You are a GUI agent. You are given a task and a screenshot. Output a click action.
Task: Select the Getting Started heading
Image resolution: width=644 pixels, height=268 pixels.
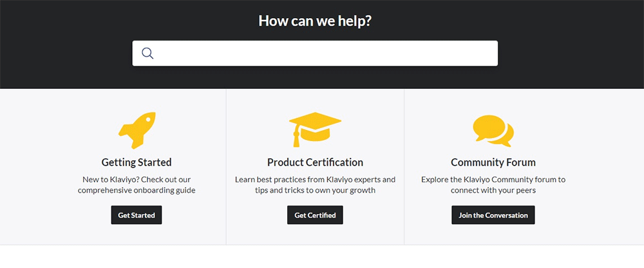(137, 162)
